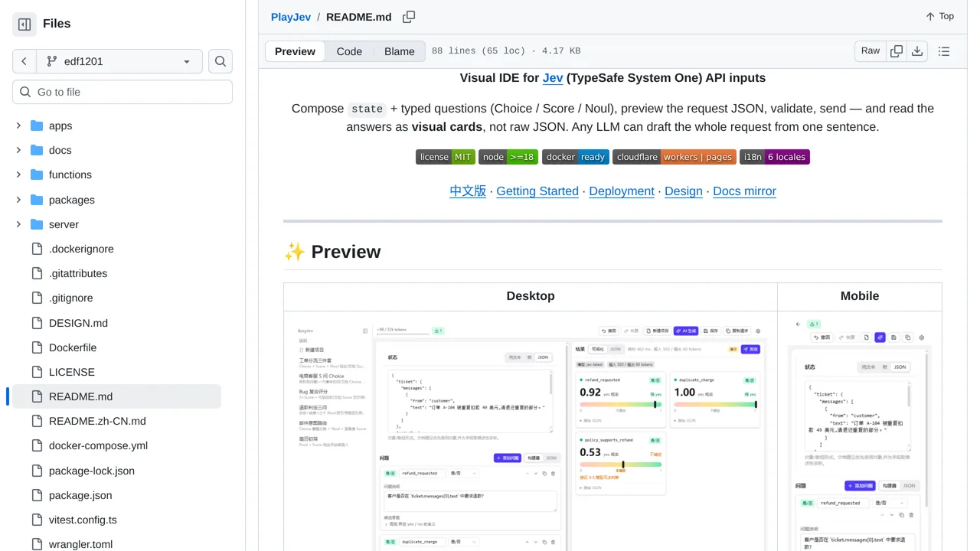This screenshot has height=551, width=980.
Task: Open the Getting Started link
Action: (537, 191)
